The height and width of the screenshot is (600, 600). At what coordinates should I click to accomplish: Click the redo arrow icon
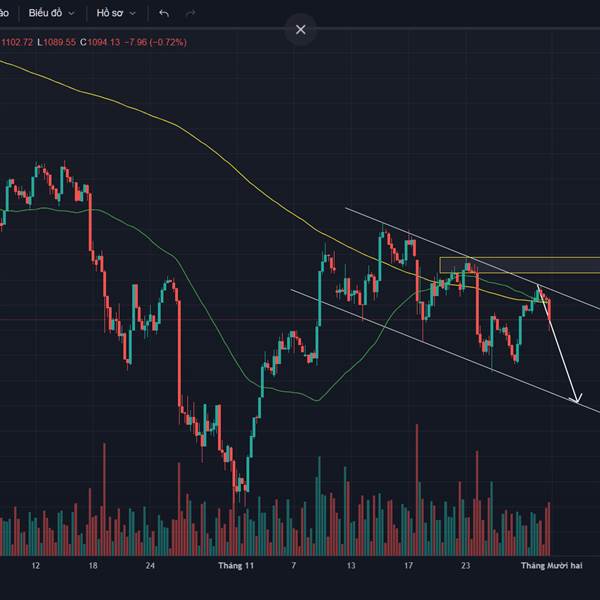coord(190,14)
